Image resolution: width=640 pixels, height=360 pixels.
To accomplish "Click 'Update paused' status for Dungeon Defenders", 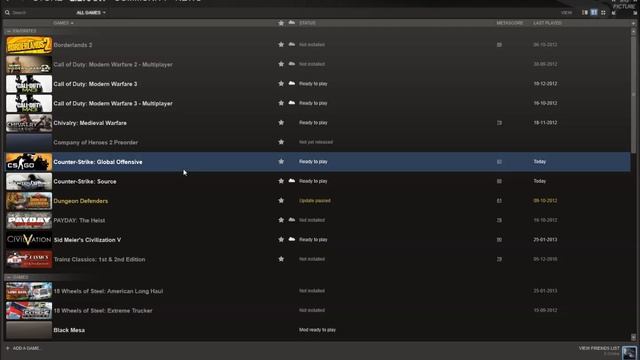I will 315,201.
